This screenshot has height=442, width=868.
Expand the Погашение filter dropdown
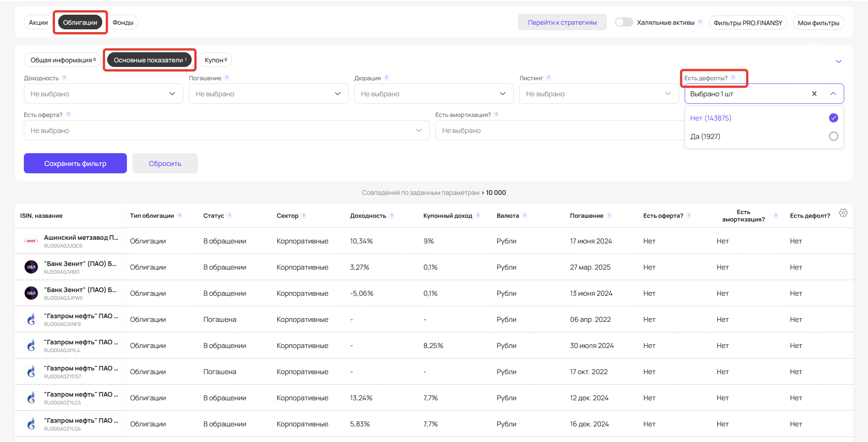(269, 94)
